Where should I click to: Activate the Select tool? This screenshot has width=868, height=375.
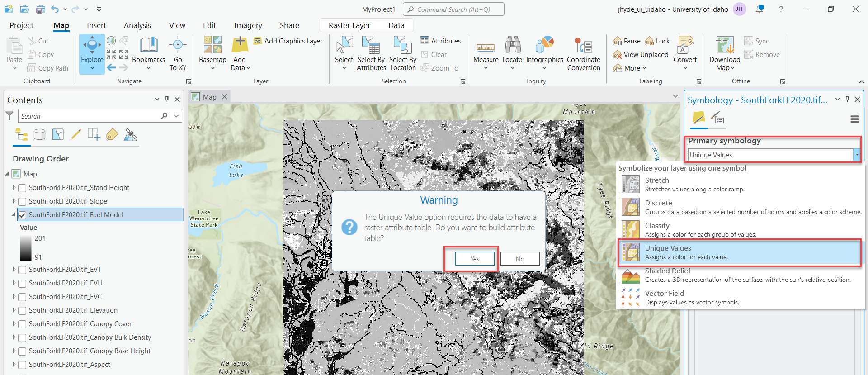coord(344,53)
